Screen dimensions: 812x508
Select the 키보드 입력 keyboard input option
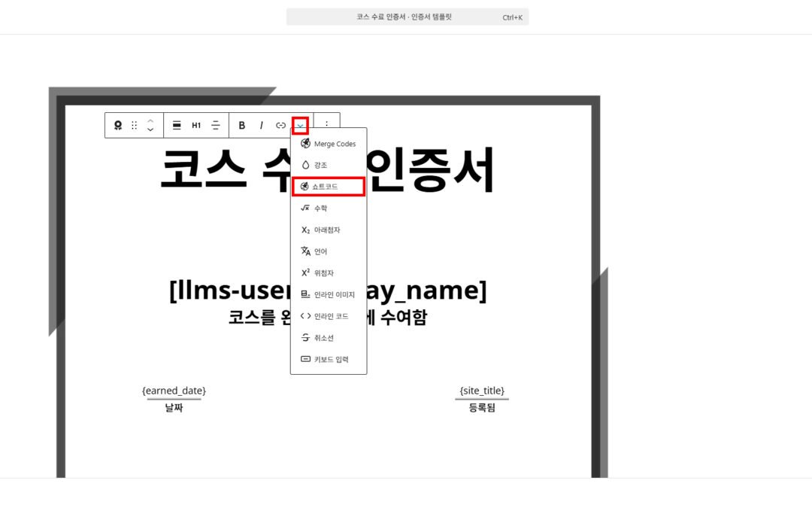pos(329,359)
